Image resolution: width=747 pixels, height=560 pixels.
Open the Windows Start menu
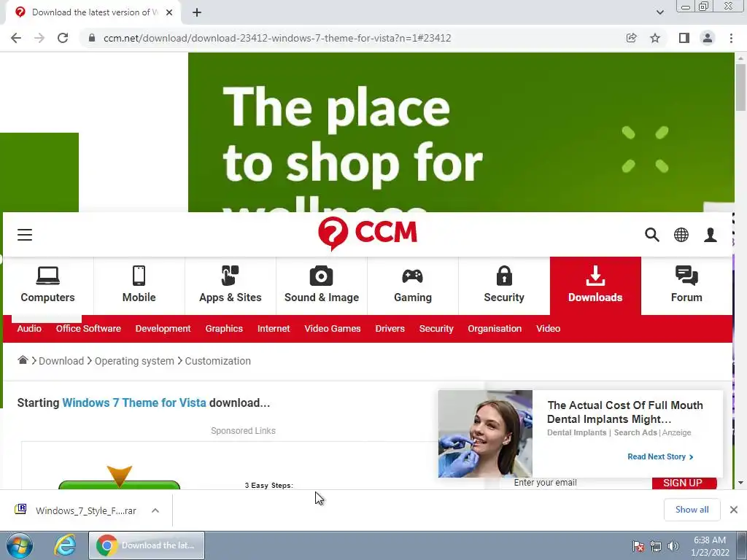[20, 545]
